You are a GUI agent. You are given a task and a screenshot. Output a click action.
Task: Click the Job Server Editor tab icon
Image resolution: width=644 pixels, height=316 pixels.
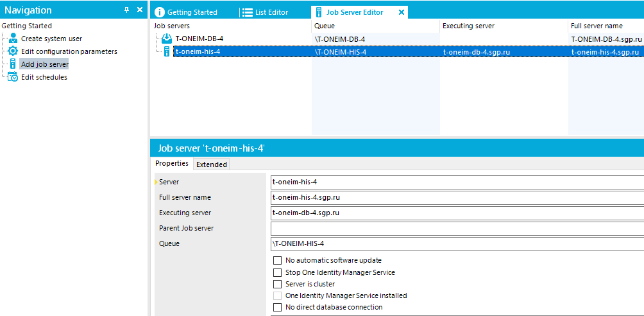(318, 12)
